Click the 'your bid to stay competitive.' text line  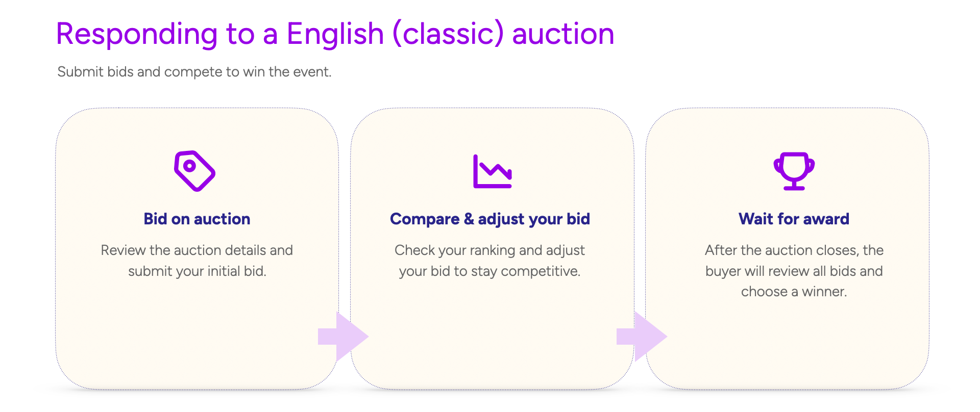tap(490, 271)
